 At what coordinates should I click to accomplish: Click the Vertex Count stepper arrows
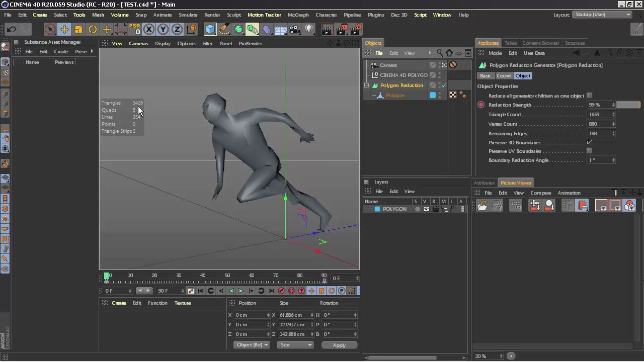[613, 124]
